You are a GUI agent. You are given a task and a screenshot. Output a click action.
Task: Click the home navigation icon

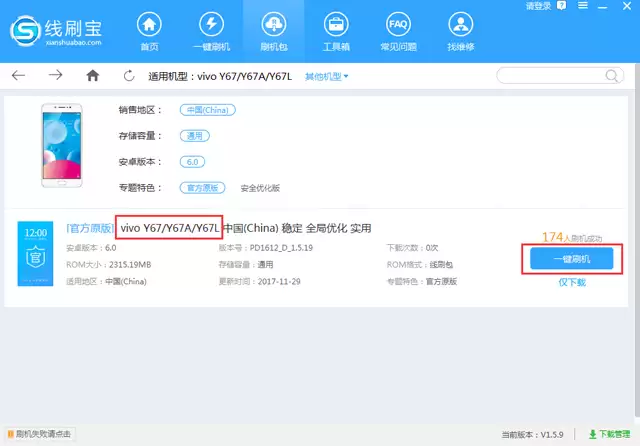coord(93,75)
